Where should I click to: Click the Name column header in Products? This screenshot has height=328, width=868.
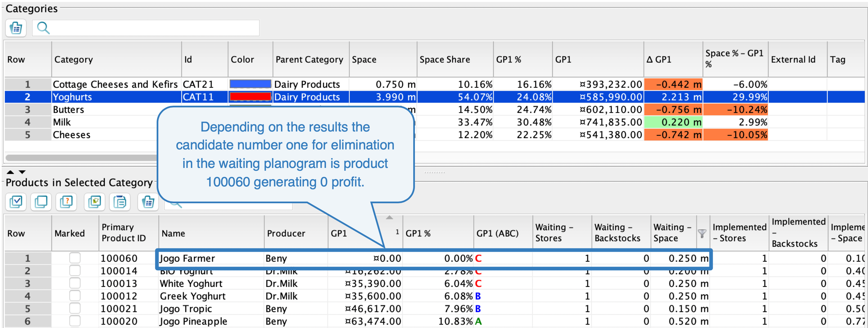click(211, 233)
